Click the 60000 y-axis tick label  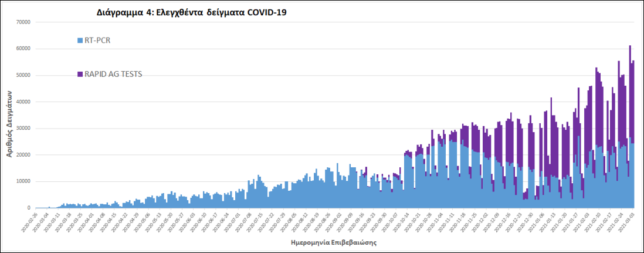pyautogui.click(x=22, y=49)
